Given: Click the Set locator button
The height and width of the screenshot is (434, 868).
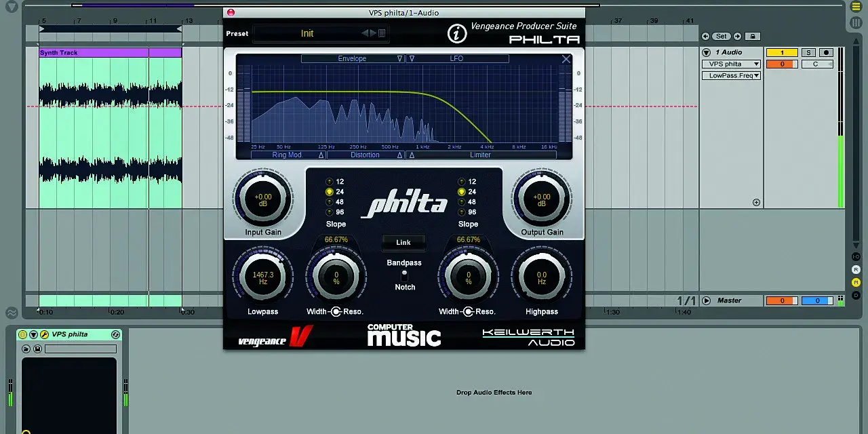Looking at the screenshot, I should 722,36.
